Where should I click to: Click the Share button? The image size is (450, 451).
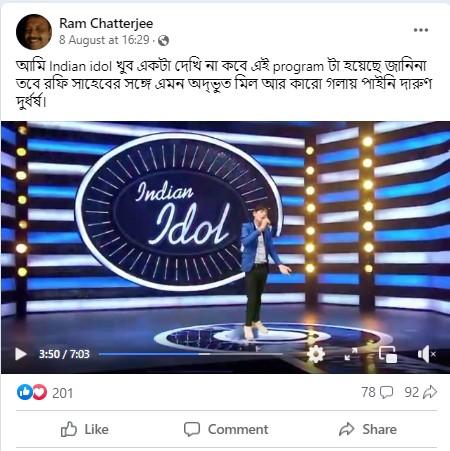pyautogui.click(x=368, y=429)
